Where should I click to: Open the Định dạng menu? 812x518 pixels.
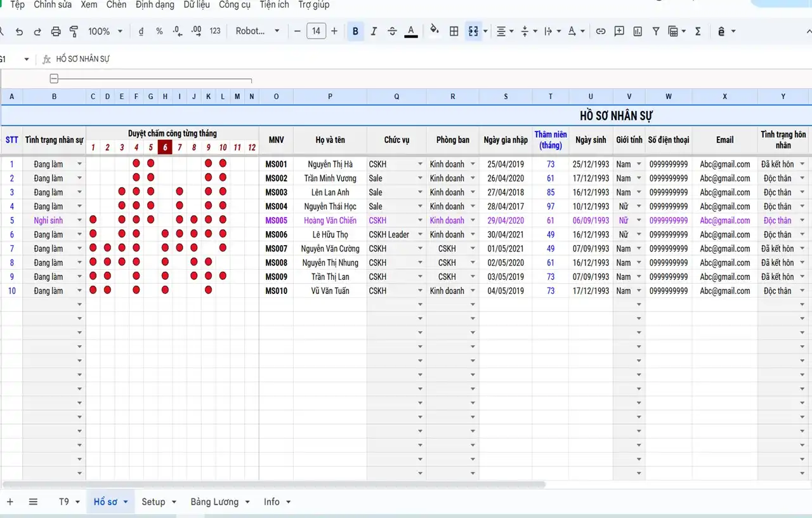click(x=155, y=4)
